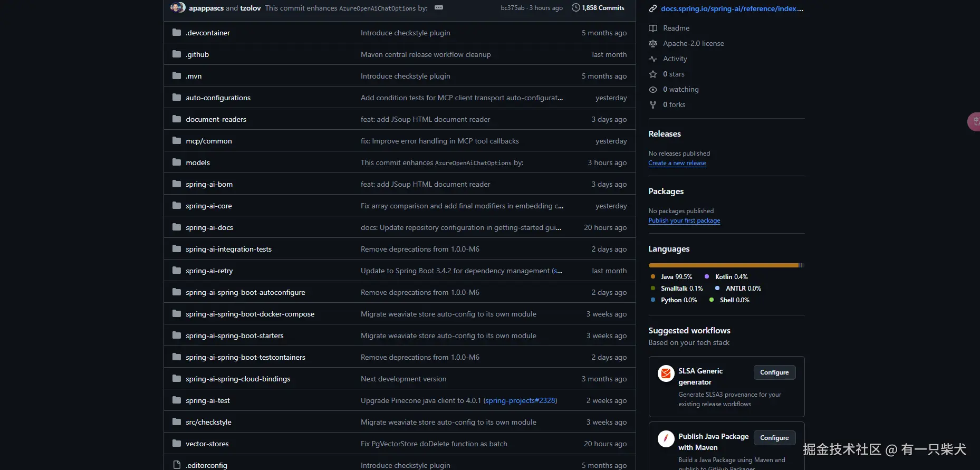The image size is (980, 470).
Task: Open the spring-ai-spring-boot-docker-compose folder
Action: 250,314
